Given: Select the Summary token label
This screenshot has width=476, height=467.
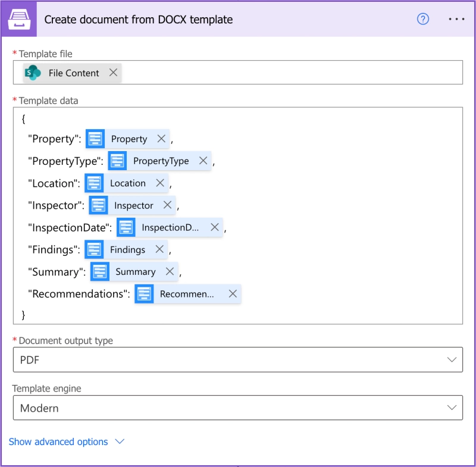Looking at the screenshot, I should pyautogui.click(x=136, y=272).
